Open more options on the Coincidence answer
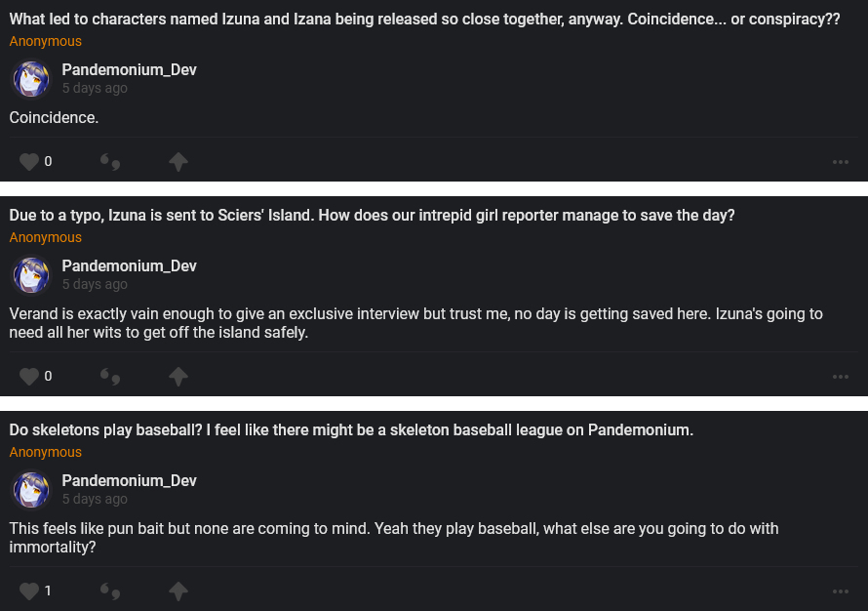This screenshot has width=868, height=611. tap(841, 162)
